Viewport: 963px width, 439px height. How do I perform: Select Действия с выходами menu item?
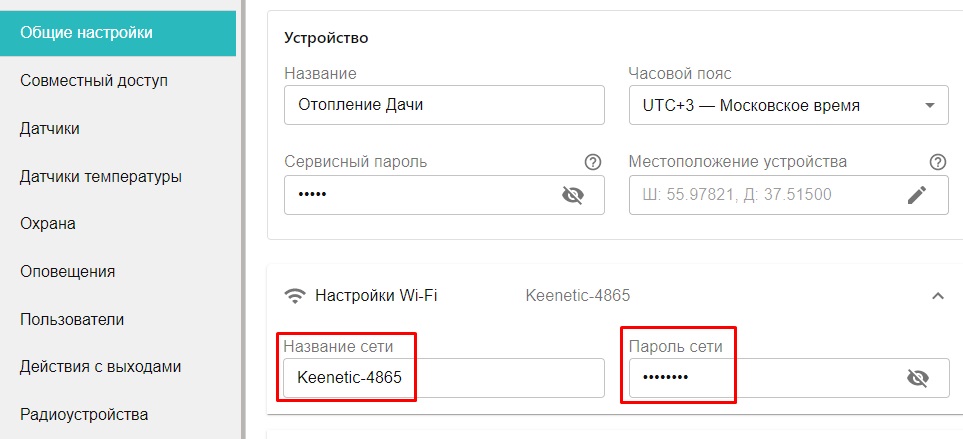(x=101, y=367)
